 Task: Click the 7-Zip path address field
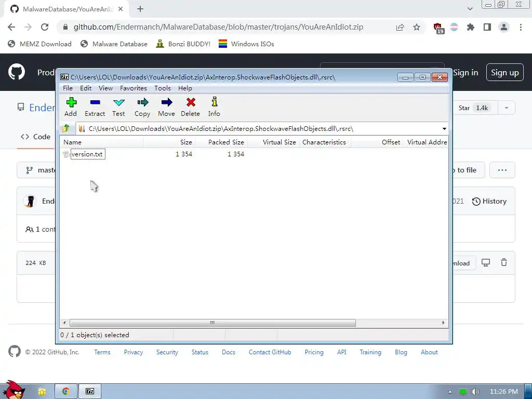pyautogui.click(x=259, y=129)
